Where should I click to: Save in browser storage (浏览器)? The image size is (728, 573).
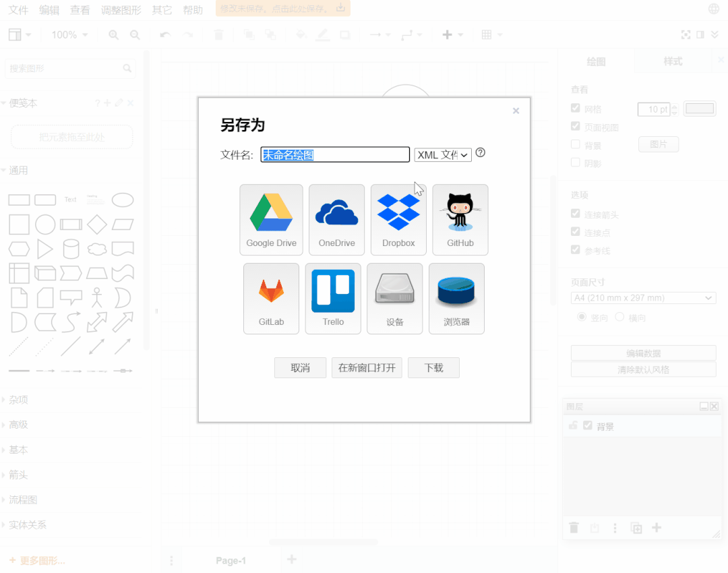(x=456, y=299)
